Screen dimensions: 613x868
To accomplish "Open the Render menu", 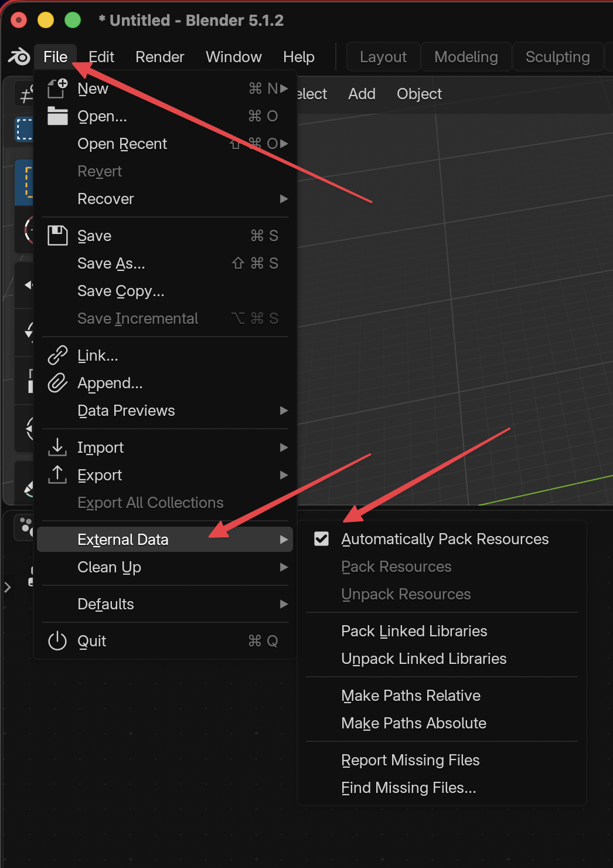I will pyautogui.click(x=160, y=57).
